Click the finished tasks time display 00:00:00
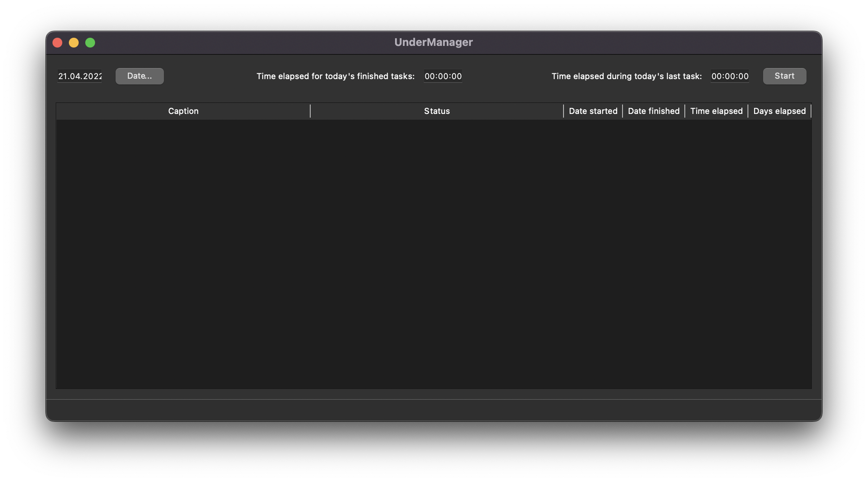 (x=443, y=76)
